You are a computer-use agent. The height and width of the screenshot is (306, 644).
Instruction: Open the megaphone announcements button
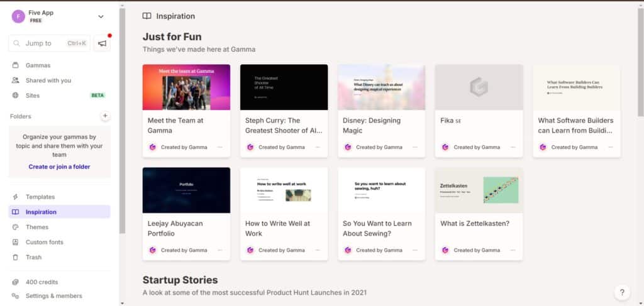102,43
